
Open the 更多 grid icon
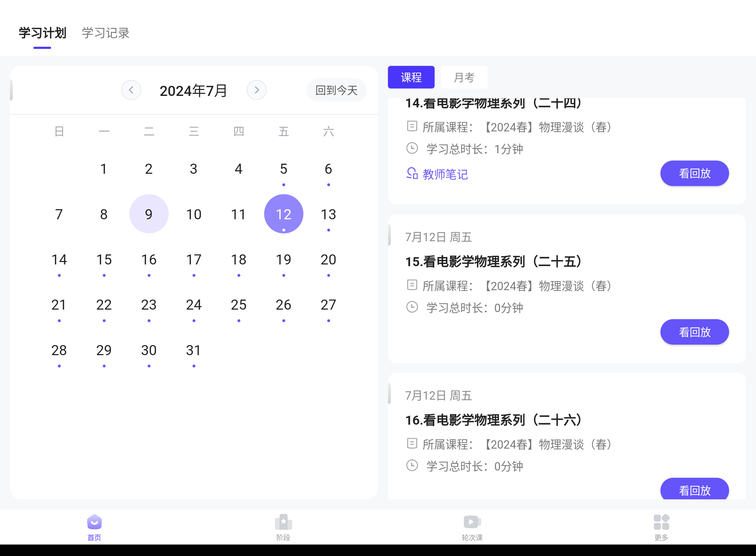[x=661, y=522]
